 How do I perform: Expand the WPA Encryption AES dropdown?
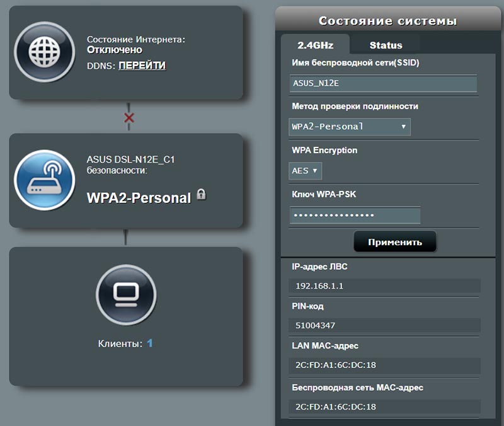point(305,171)
